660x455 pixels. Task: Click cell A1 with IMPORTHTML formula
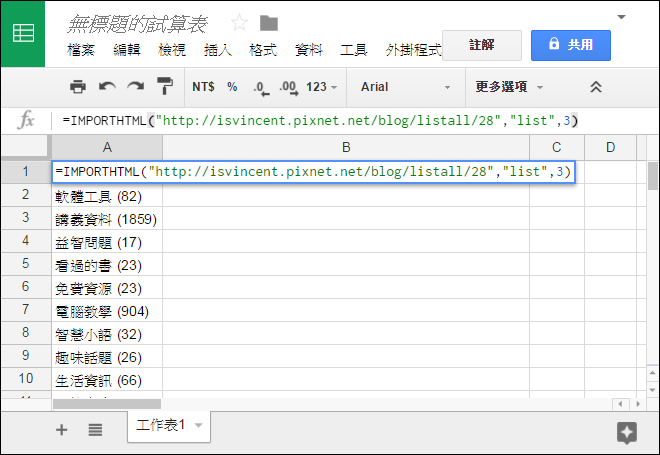pos(313,172)
